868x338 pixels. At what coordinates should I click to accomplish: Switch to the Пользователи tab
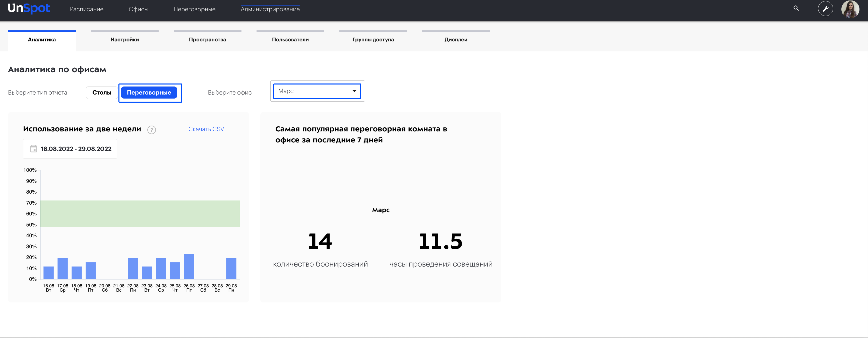click(290, 40)
